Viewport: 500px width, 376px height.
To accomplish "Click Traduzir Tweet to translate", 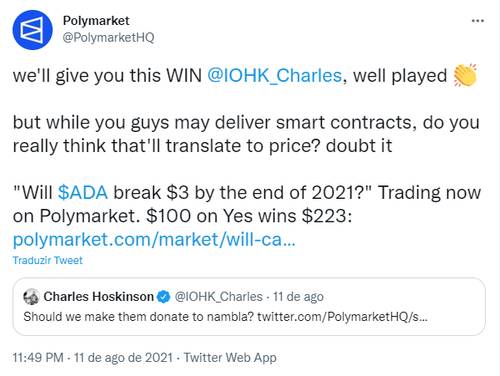I will (47, 260).
